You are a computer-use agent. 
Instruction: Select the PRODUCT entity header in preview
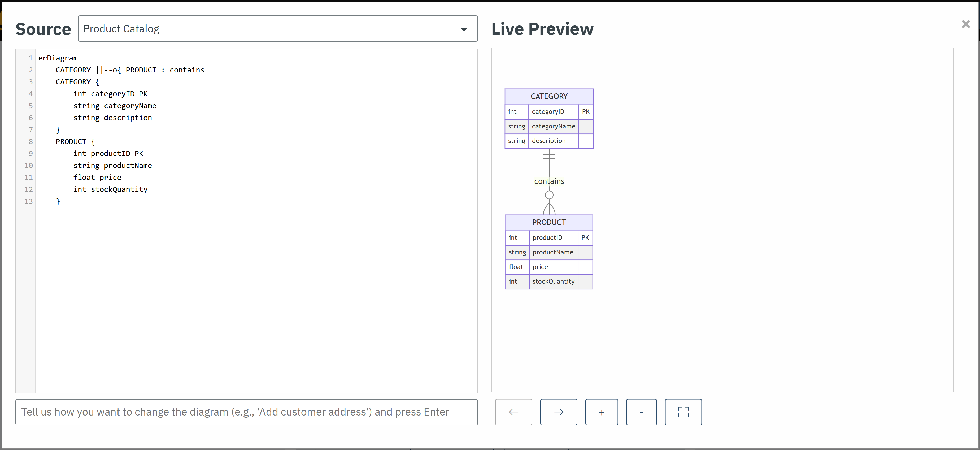[548, 222]
